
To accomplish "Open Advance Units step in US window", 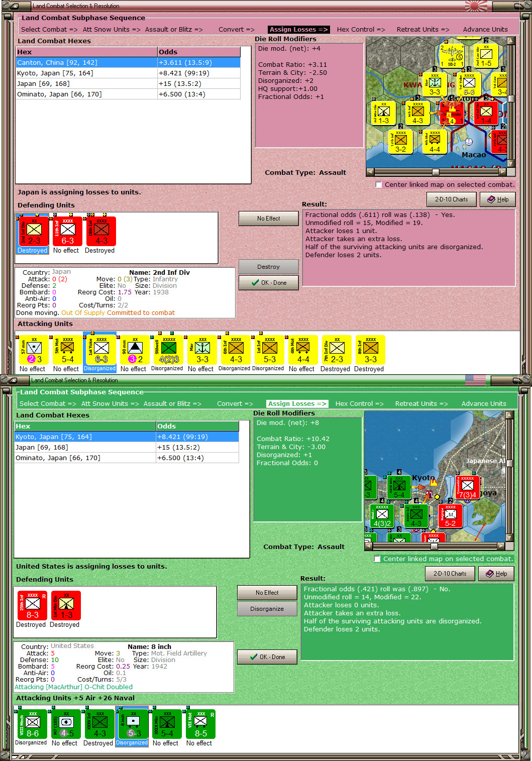I will [484, 404].
